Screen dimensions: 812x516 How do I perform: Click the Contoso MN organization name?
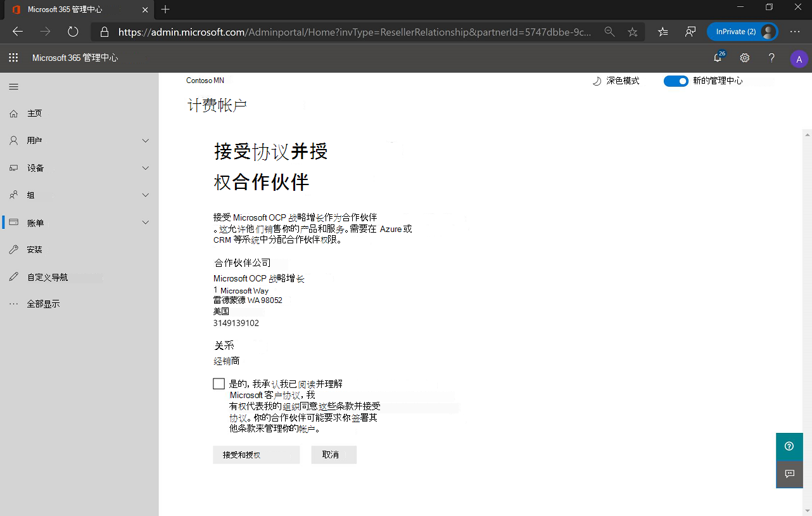[205, 81]
